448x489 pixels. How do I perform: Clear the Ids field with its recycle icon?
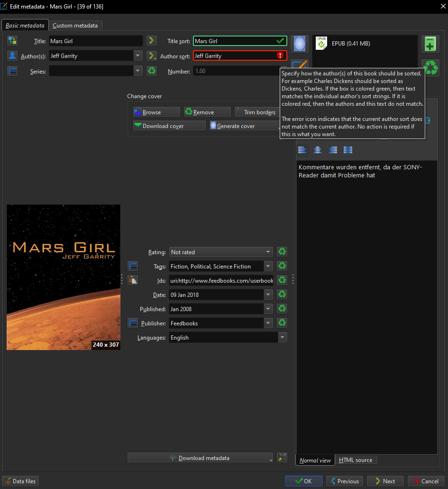pos(282,280)
